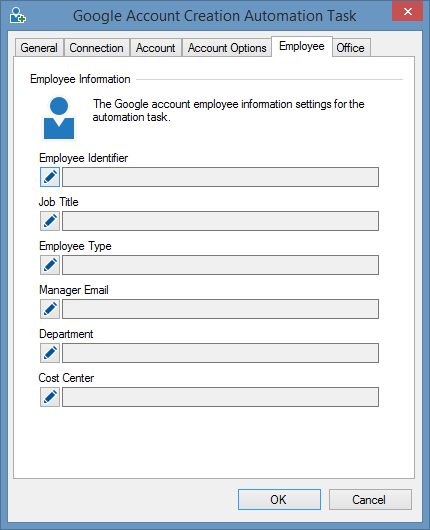Click the Employee Identifier text field
The height and width of the screenshot is (530, 430).
coord(220,177)
